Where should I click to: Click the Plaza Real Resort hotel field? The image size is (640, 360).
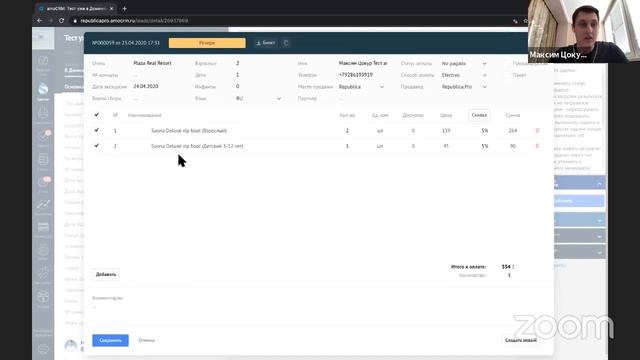coord(152,63)
